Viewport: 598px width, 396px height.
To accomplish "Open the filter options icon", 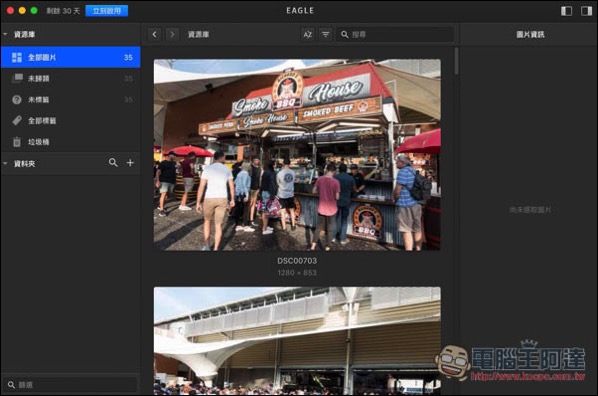I will (326, 34).
